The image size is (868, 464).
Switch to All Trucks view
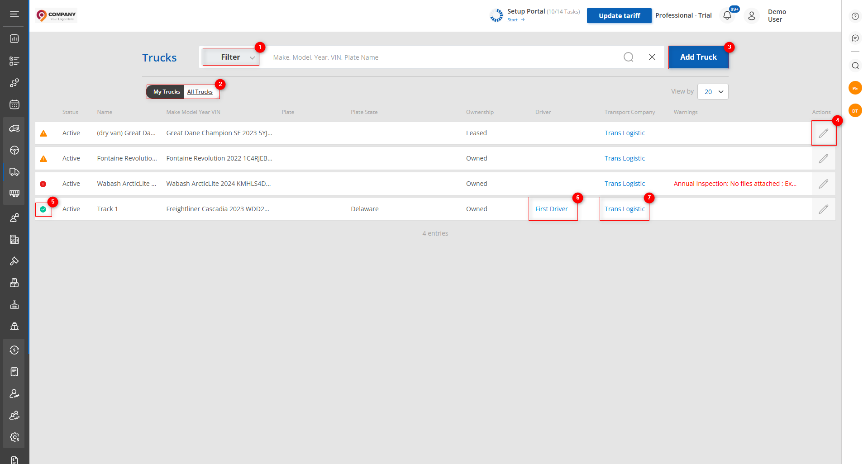coord(200,92)
